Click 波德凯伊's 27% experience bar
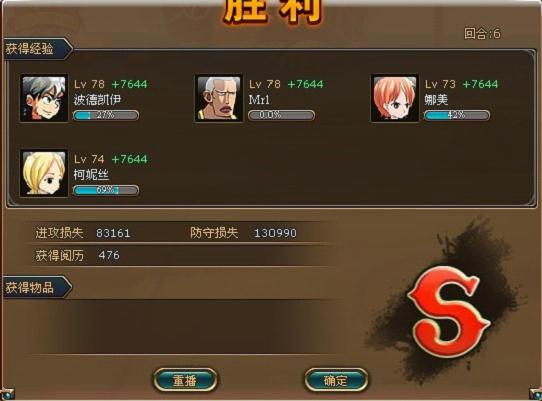This screenshot has width=542, height=401. tap(106, 115)
